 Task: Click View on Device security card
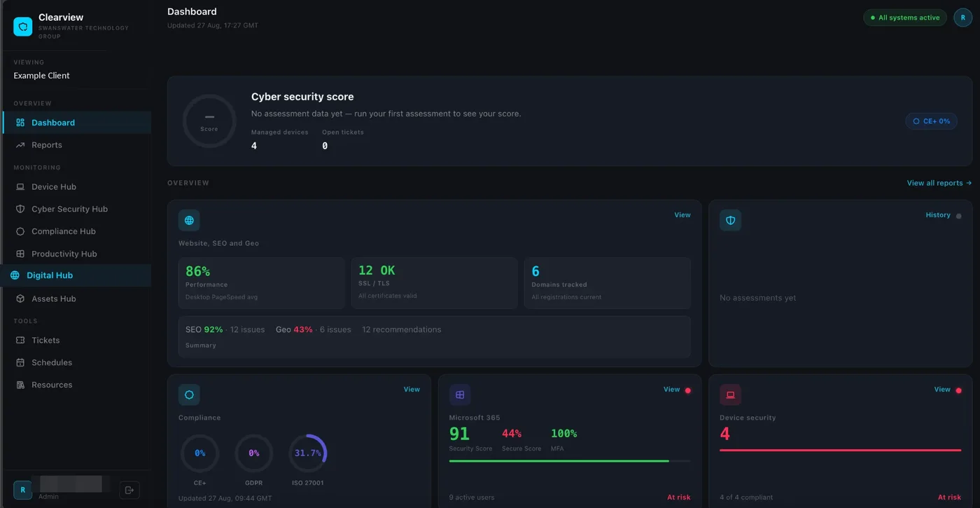(942, 390)
